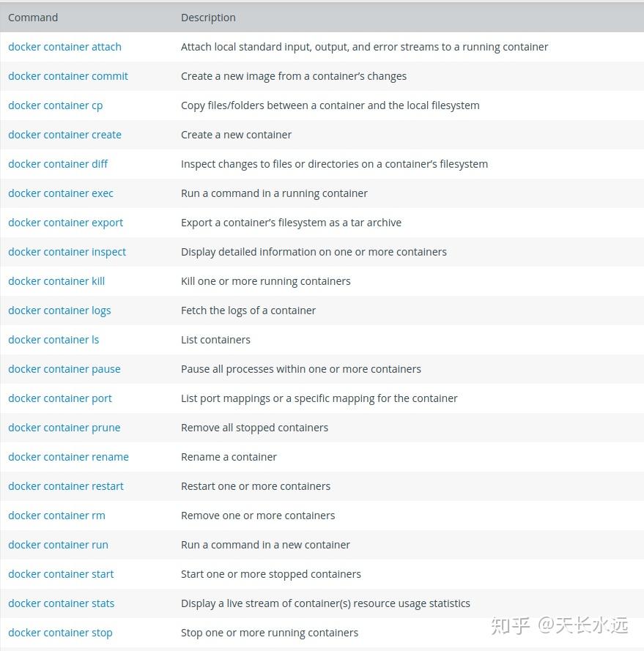
Task: Click 'Create a new image from a container's changes'
Action: pos(294,76)
